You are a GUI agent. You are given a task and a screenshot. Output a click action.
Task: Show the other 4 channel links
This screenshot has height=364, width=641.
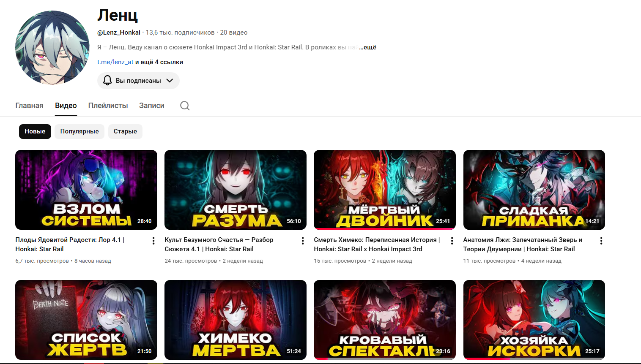[159, 62]
